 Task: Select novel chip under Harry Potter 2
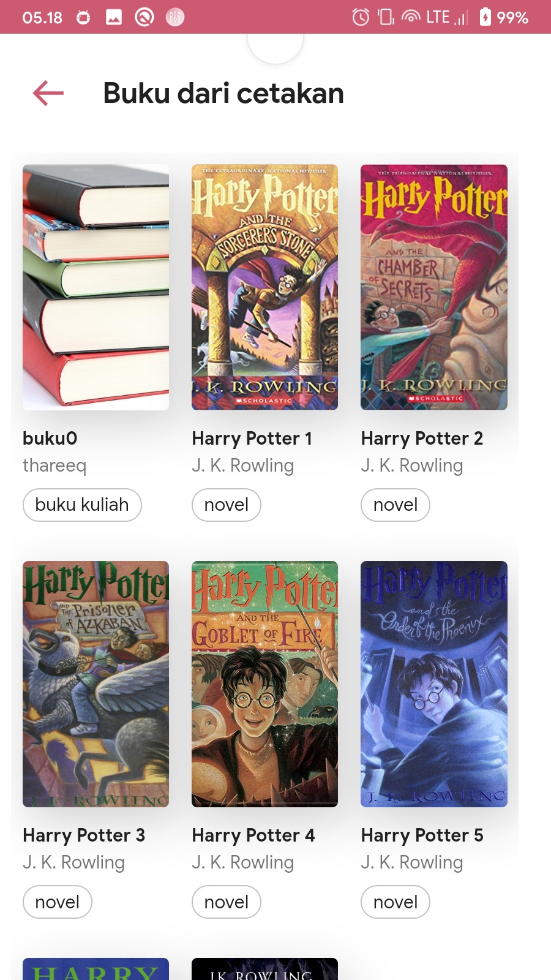pyautogui.click(x=395, y=505)
